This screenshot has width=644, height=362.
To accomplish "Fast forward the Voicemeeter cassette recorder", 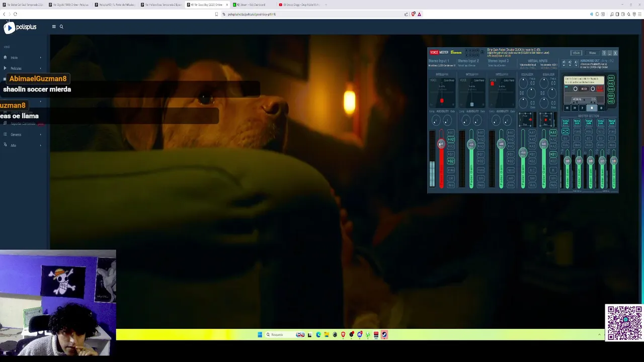I will point(575,108).
